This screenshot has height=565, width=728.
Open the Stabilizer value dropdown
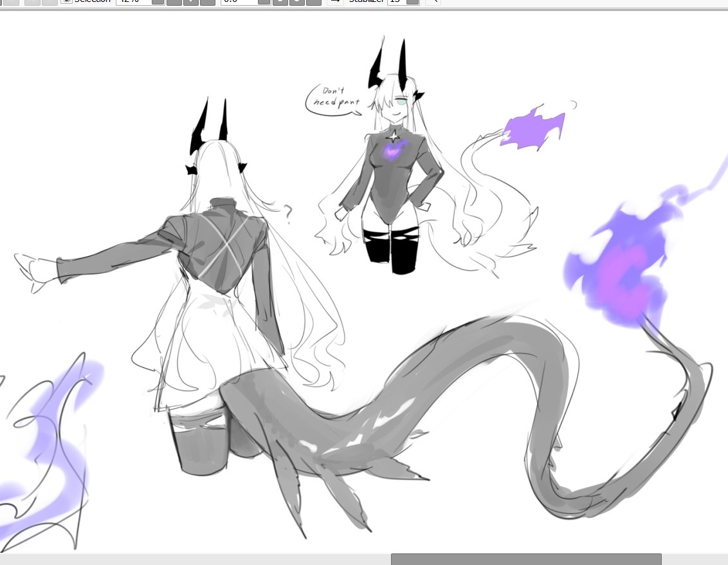point(412,2)
